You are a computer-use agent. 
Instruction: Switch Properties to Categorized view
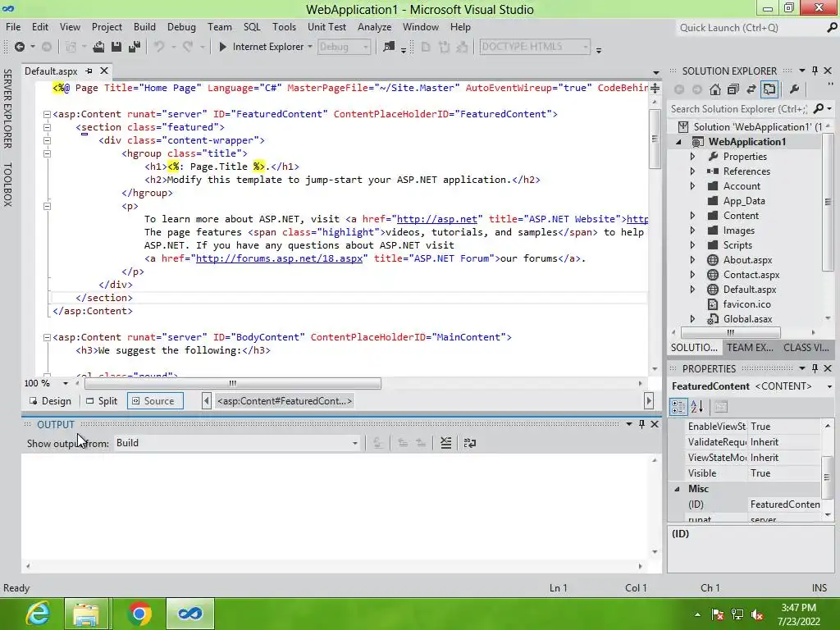tap(678, 407)
